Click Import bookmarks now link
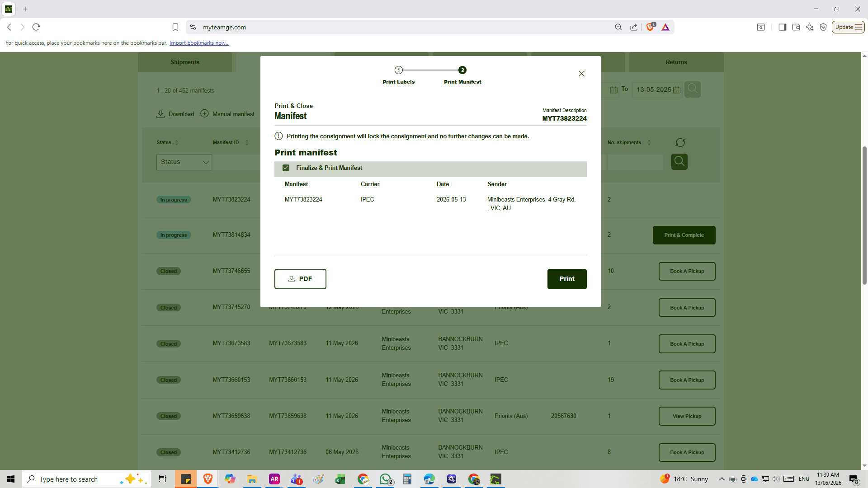Image resolution: width=868 pixels, height=488 pixels. click(199, 43)
